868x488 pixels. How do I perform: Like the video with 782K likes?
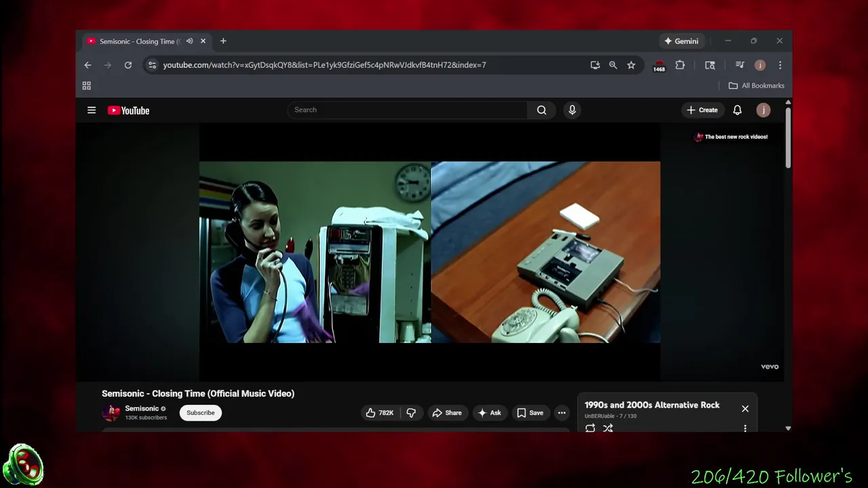[x=380, y=413]
